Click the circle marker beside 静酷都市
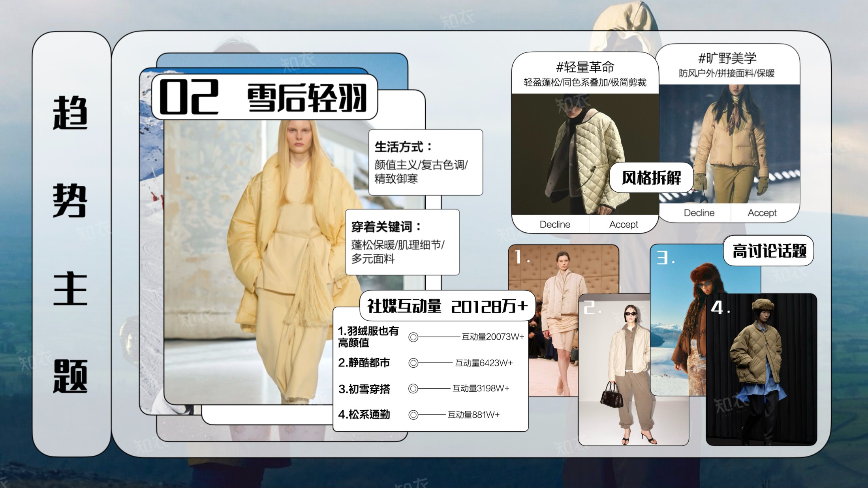Screen dimensions: 868x490 (413, 363)
